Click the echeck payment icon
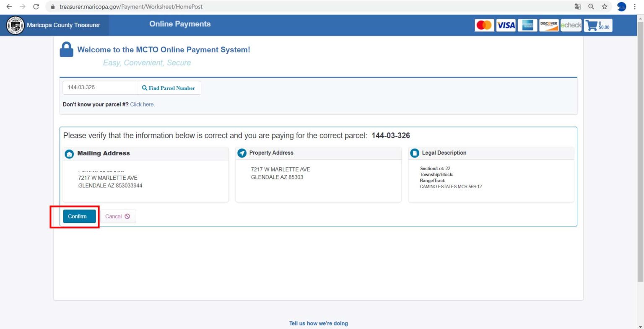The width and height of the screenshot is (644, 329). coord(571,25)
